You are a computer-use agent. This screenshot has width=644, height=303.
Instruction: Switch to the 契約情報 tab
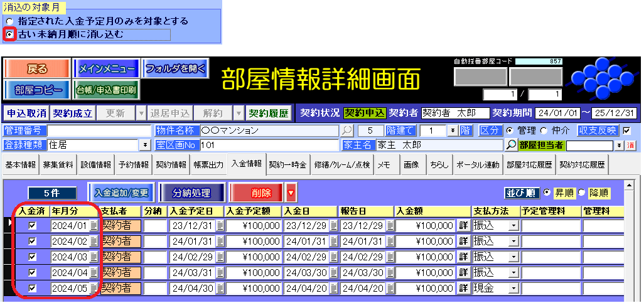(x=171, y=165)
